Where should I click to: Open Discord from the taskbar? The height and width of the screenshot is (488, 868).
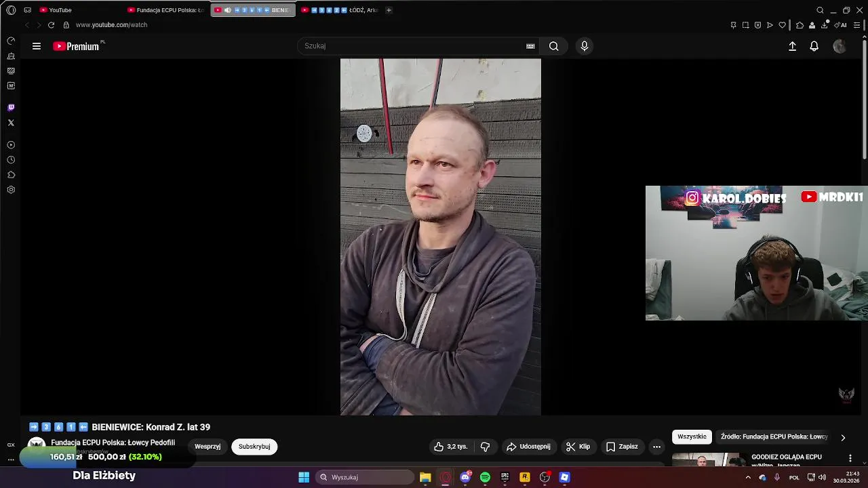coord(465,477)
